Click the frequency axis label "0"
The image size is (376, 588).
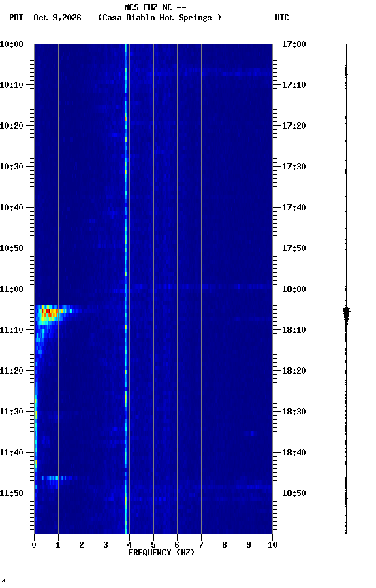tap(34, 545)
